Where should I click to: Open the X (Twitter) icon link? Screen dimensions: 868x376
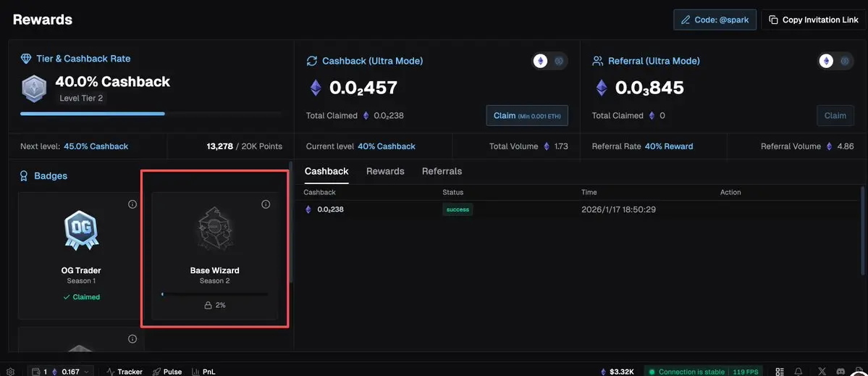(x=822, y=372)
